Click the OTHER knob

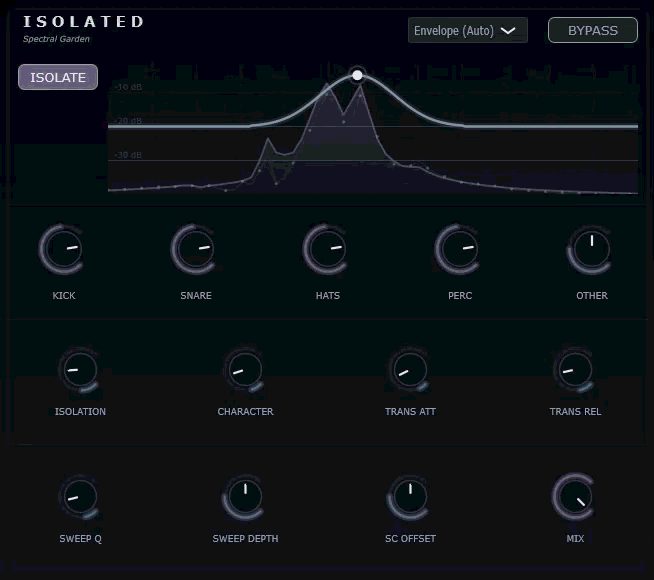(590, 250)
